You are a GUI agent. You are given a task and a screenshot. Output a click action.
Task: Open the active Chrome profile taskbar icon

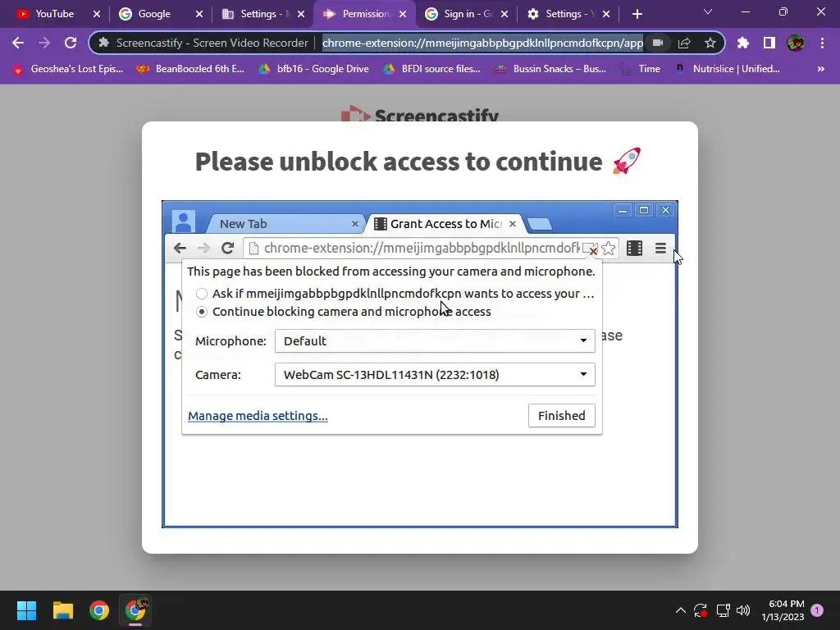(135, 610)
